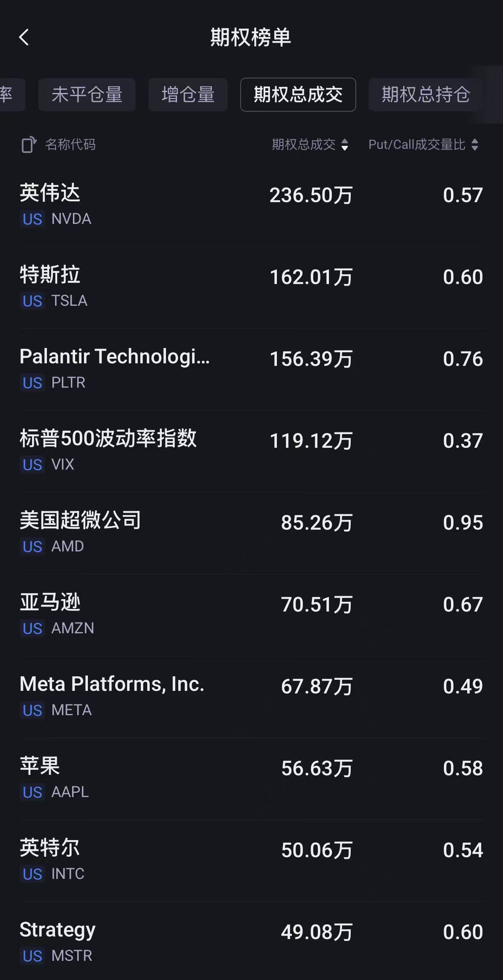Open the 英伟达 NVDA row
Viewport: 503px width, 980px height.
click(252, 205)
